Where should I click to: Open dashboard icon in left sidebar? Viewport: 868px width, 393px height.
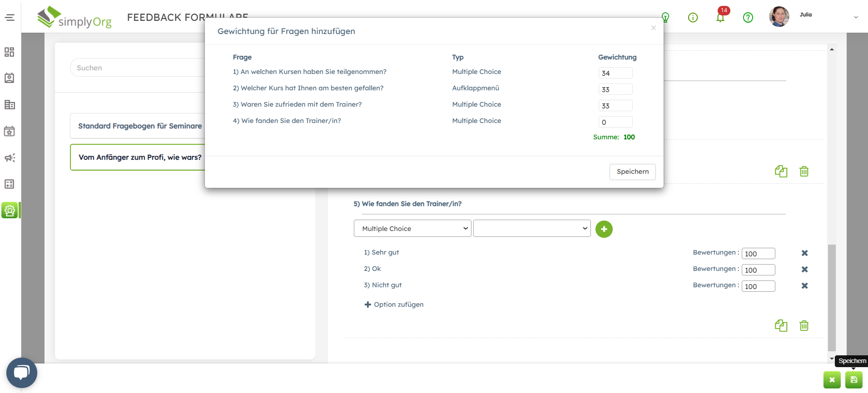coord(10,52)
